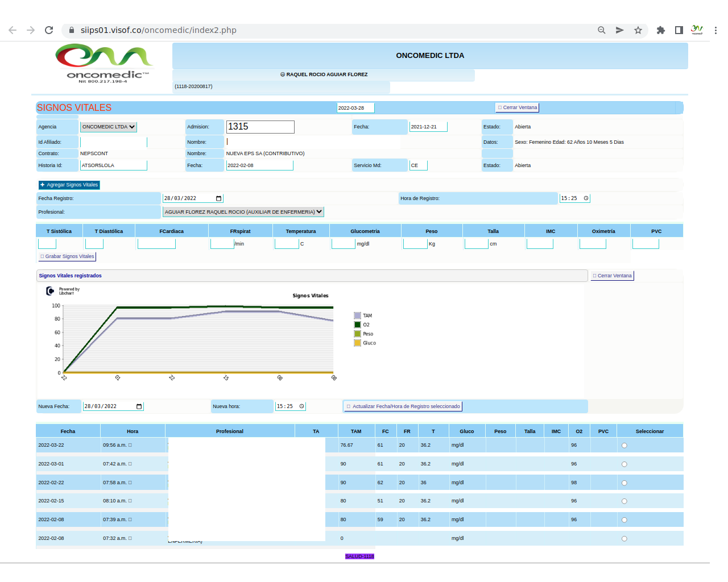The height and width of the screenshot is (582, 728).
Task: Select the radio button for 2022-02-22 row
Action: tap(624, 483)
